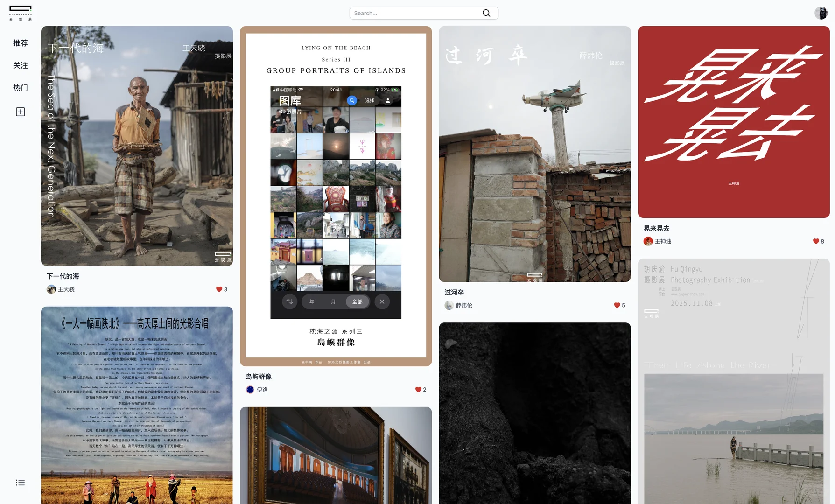Open the list menu icon at sidebar bottom
Image resolution: width=835 pixels, height=504 pixels.
click(21, 483)
